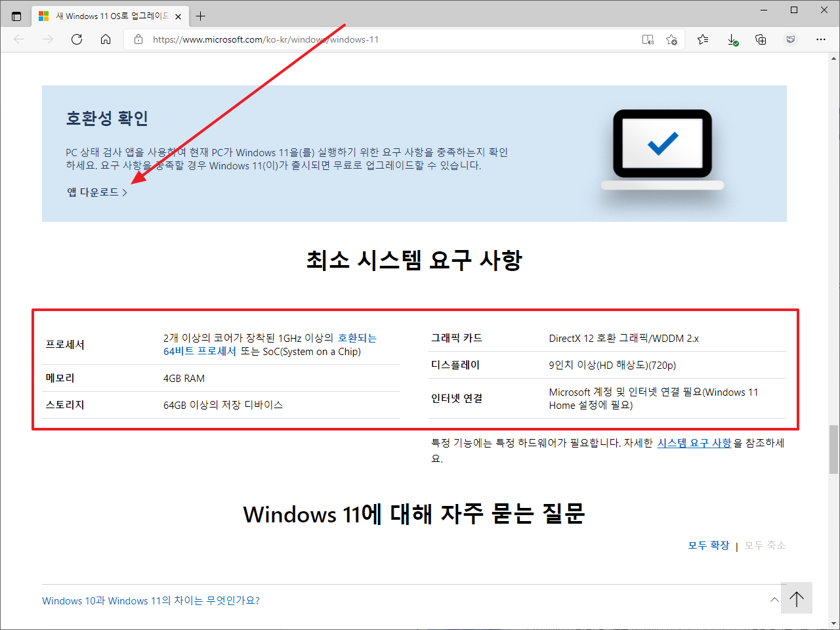Open the favorites list icon

[x=703, y=39]
